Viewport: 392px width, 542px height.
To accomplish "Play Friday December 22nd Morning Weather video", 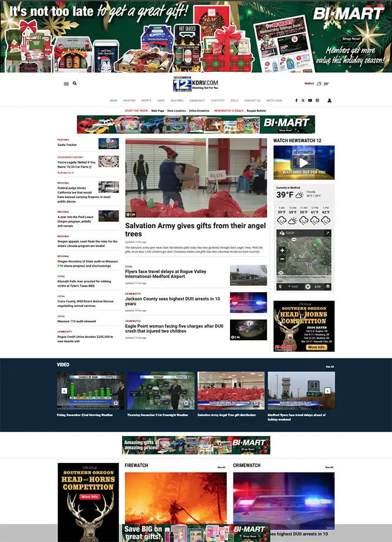I will (x=90, y=391).
